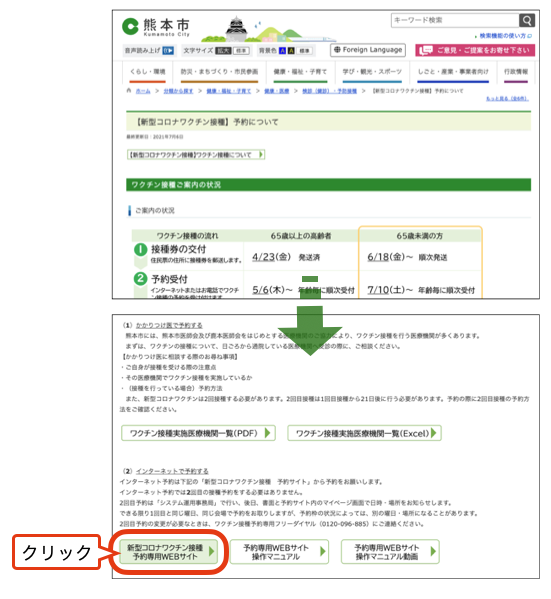Open the 健康・福祉・子育て menu tab
The width and height of the screenshot is (551, 599).
click(300, 73)
